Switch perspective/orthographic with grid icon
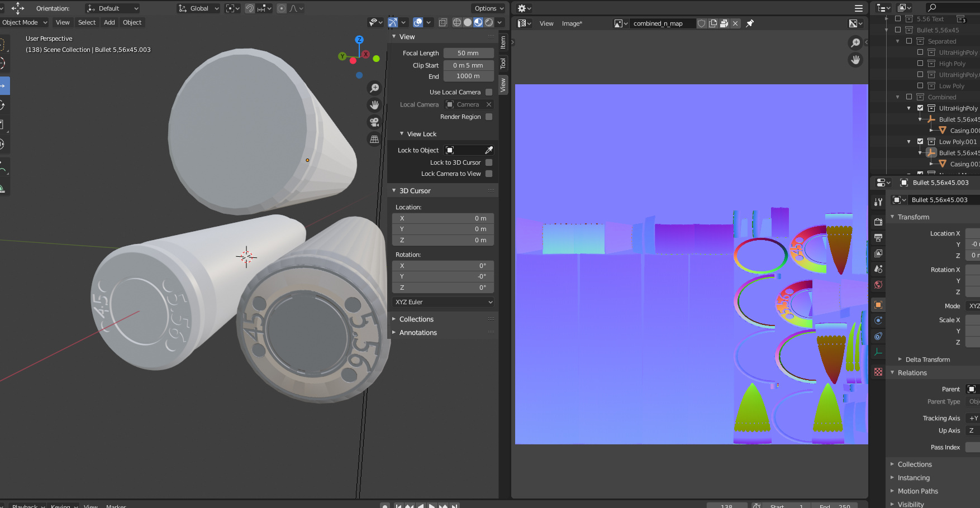The height and width of the screenshot is (508, 980). click(x=374, y=140)
